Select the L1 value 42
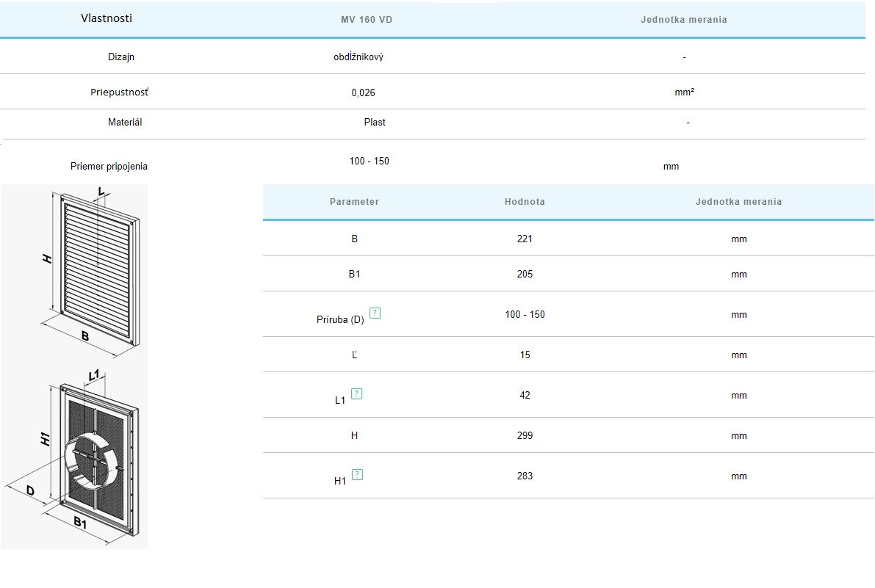Image resolution: width=875 pixels, height=588 pixels. [525, 396]
